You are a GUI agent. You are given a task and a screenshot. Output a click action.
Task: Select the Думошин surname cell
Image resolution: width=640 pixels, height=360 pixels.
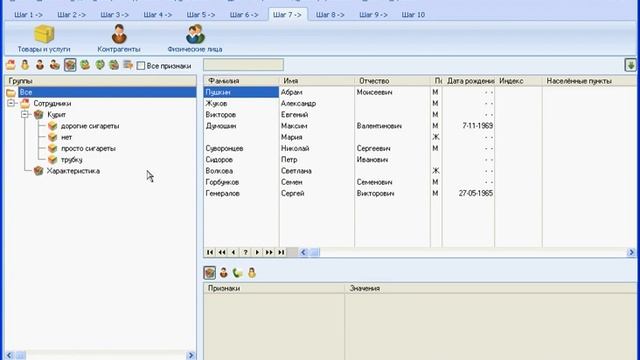241,126
